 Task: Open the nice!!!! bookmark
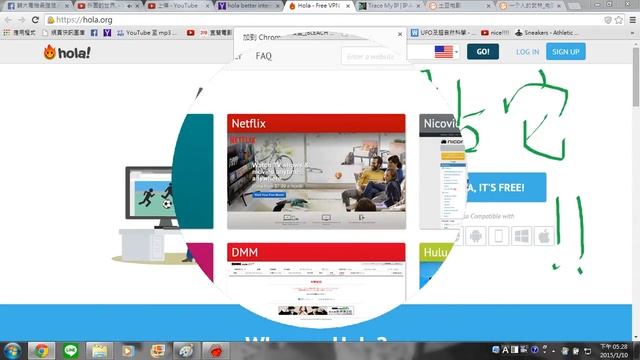click(x=495, y=33)
